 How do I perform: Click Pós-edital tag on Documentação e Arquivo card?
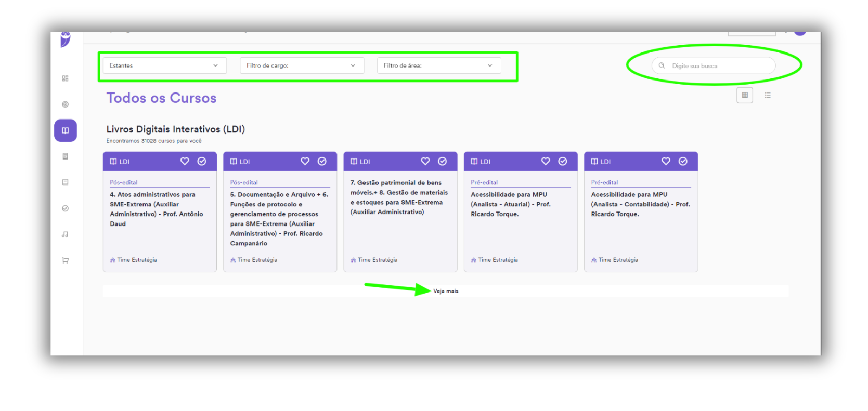244,182
